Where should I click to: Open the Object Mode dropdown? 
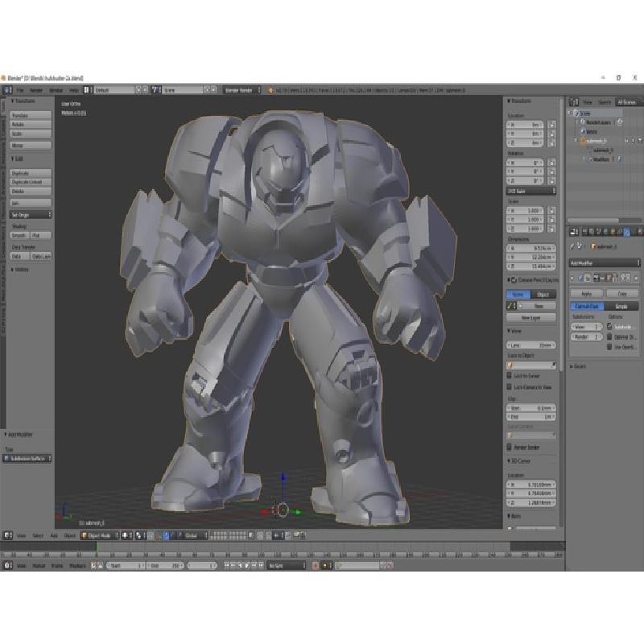click(99, 535)
